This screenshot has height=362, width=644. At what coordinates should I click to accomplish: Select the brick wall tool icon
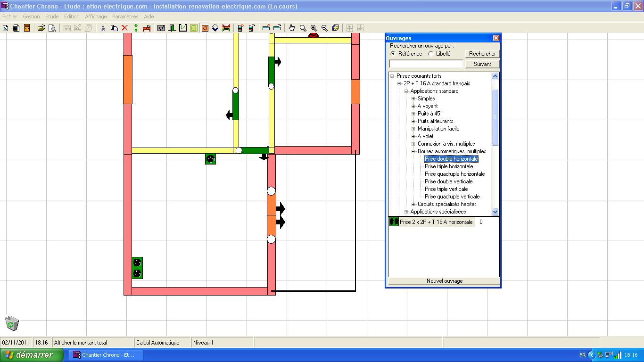(x=161, y=28)
